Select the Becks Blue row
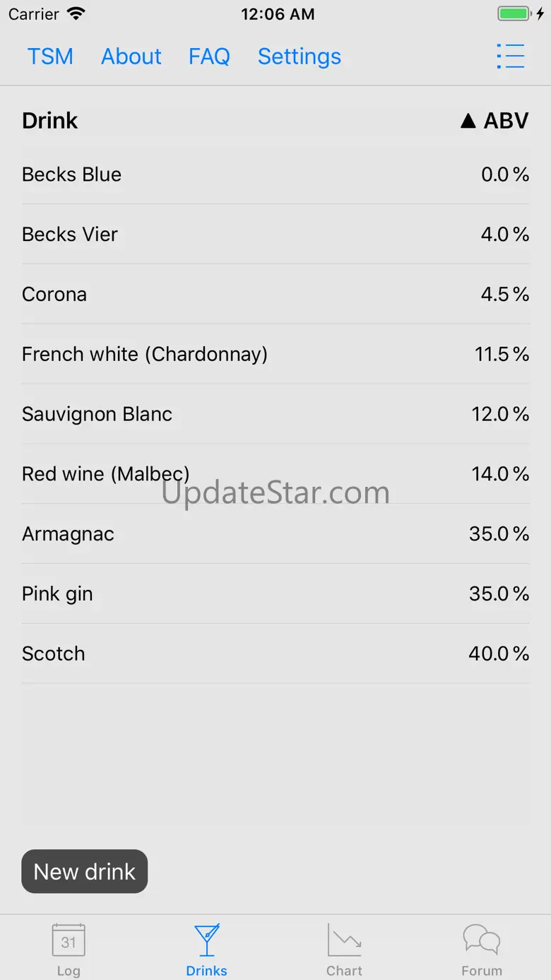 pyautogui.click(x=275, y=175)
